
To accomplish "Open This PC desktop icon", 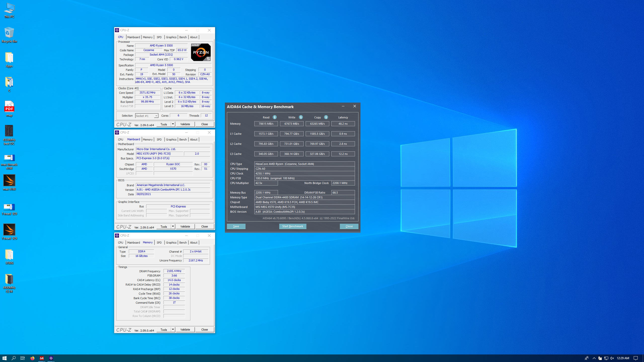I will pos(9,11).
